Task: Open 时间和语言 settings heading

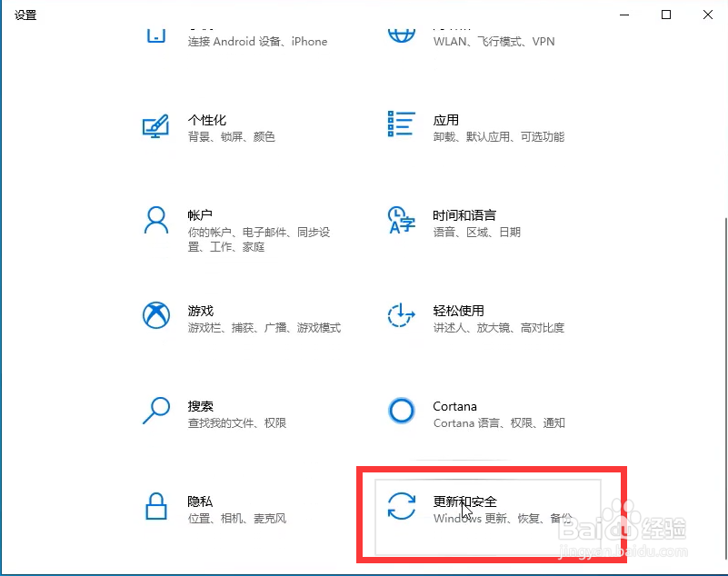Action: (464, 215)
